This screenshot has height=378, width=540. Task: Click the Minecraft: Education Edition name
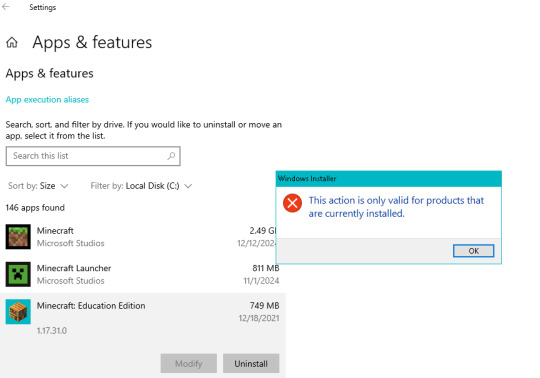tap(91, 306)
